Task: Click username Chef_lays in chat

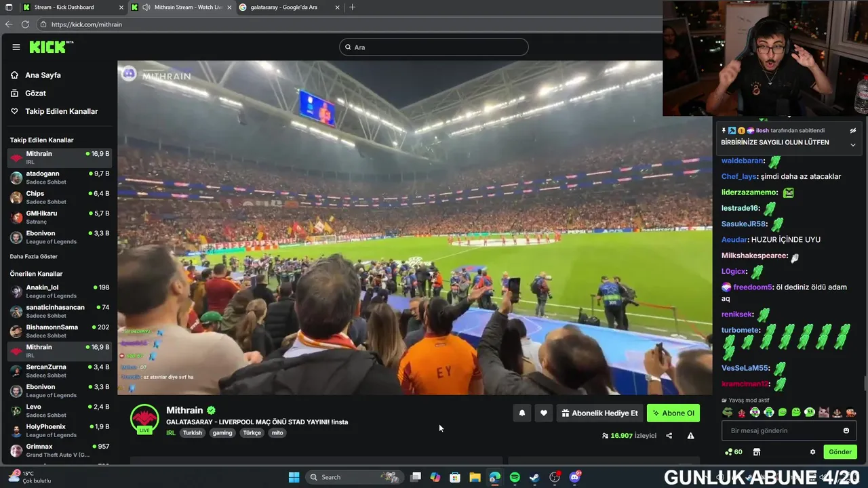Action: (x=739, y=176)
